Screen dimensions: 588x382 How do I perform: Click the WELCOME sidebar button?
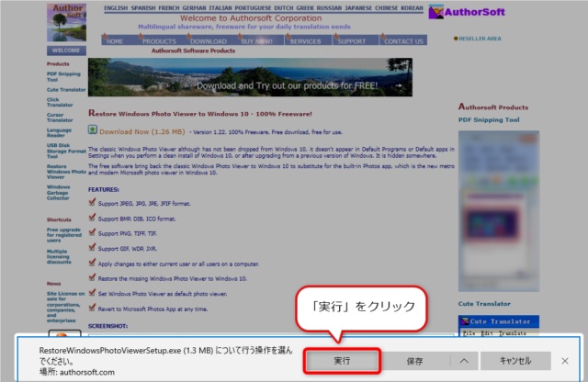point(66,51)
